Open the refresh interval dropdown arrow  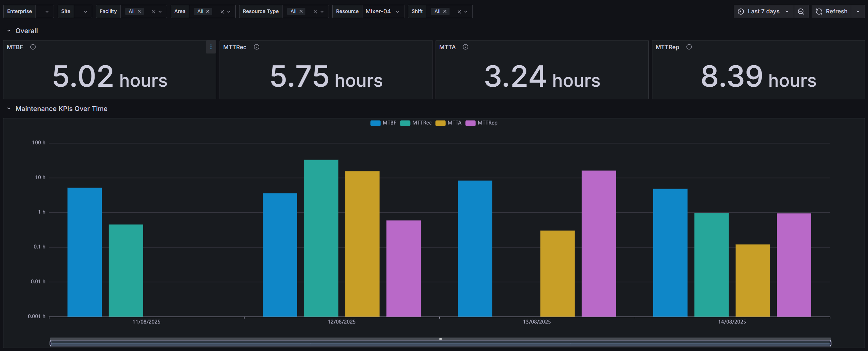(x=858, y=12)
